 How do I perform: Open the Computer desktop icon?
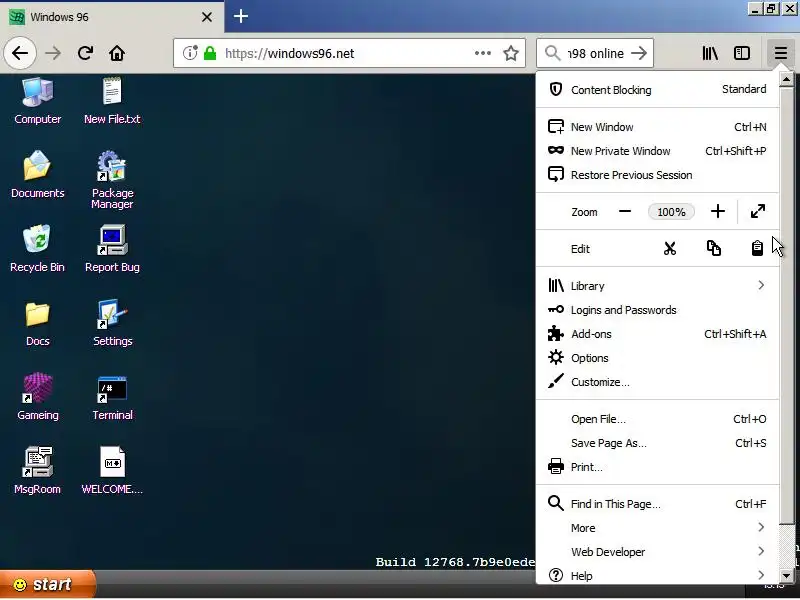click(37, 101)
